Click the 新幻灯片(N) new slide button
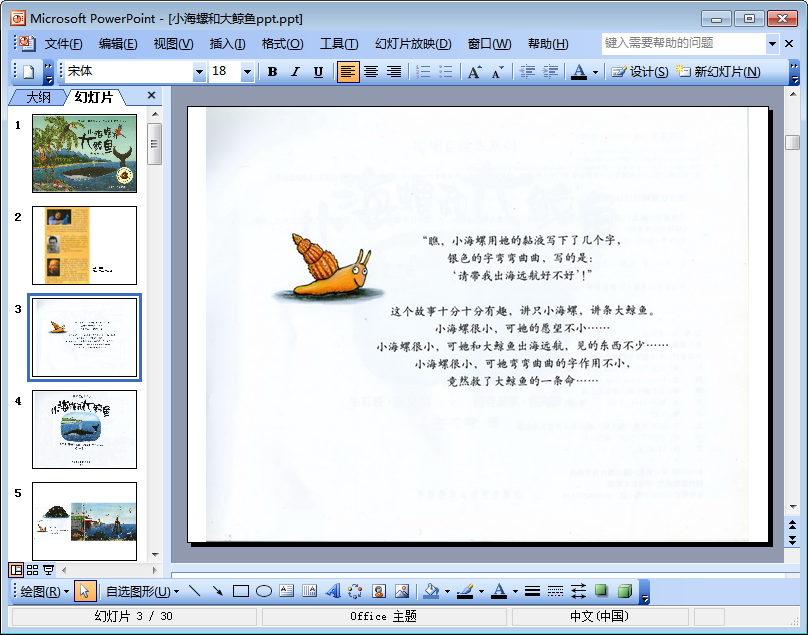The height and width of the screenshot is (635, 808). (x=718, y=72)
